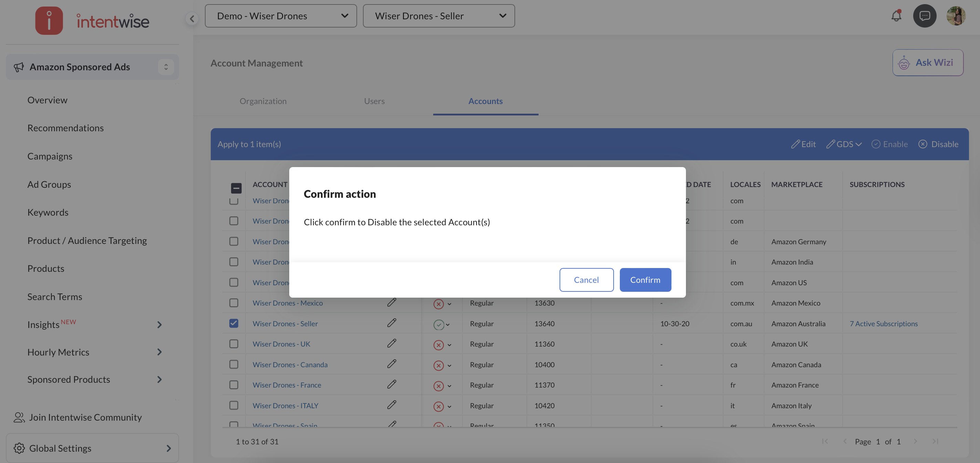Open the chat message icon
Screen dimensions: 980x463
point(925,16)
